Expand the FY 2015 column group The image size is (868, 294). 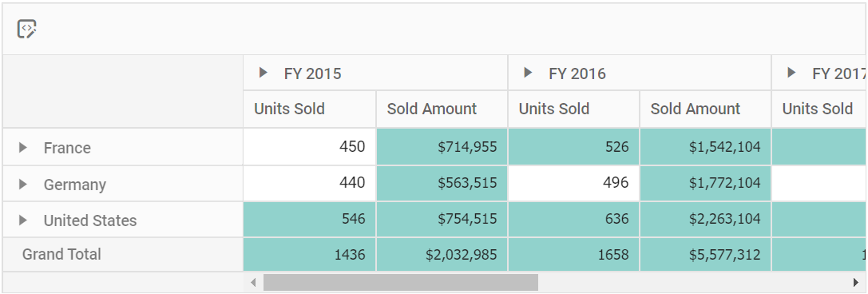pos(264,73)
